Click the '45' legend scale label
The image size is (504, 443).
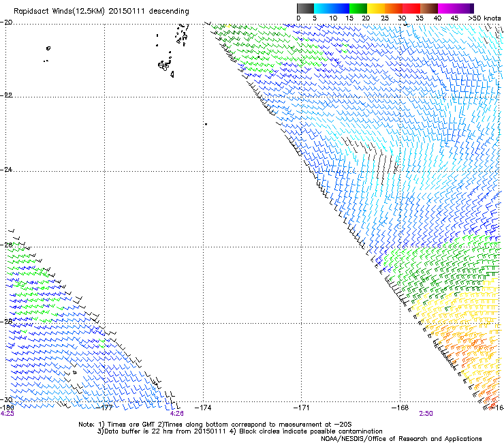454,18
